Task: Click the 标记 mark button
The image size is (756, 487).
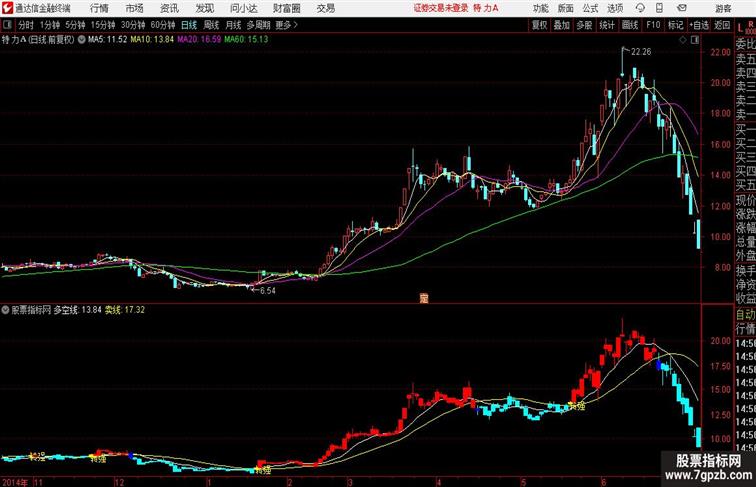Action: pyautogui.click(x=675, y=25)
